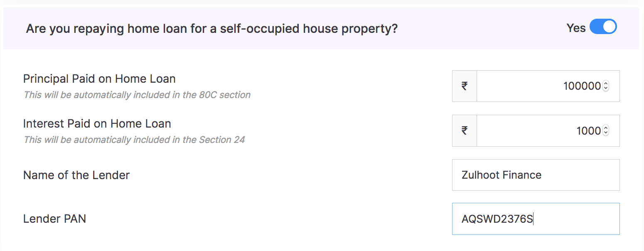This screenshot has height=251, width=644.
Task: Increase the 1000 interest value
Action: pos(606,128)
